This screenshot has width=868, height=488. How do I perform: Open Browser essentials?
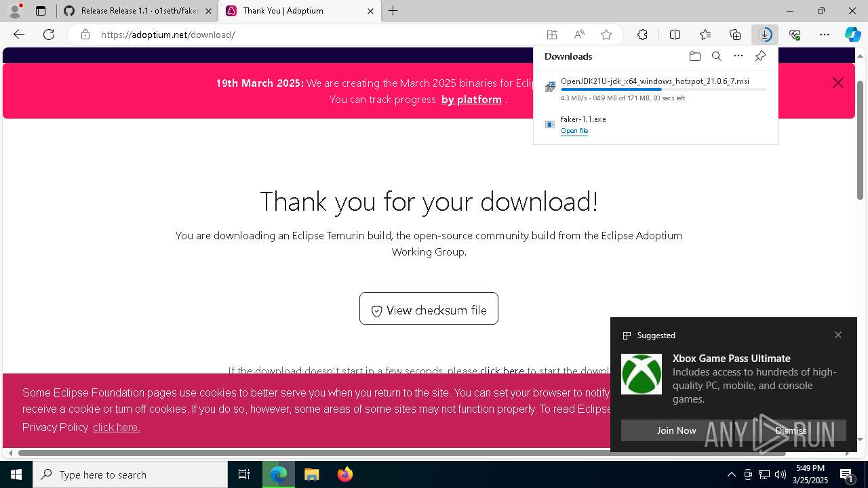[x=795, y=35]
